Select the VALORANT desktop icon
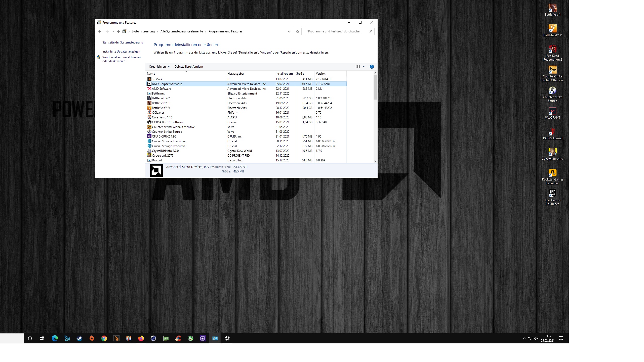Screen dimensions: 644x362 (x=552, y=113)
